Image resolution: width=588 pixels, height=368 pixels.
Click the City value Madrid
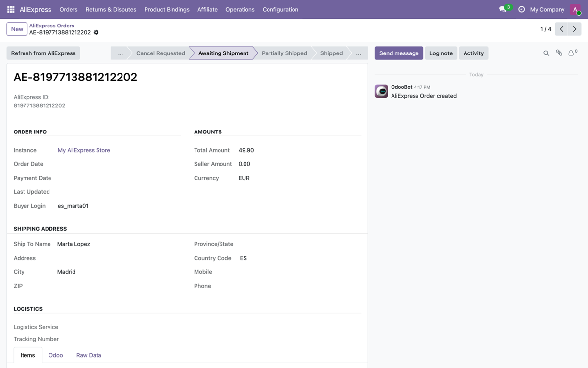pyautogui.click(x=66, y=272)
